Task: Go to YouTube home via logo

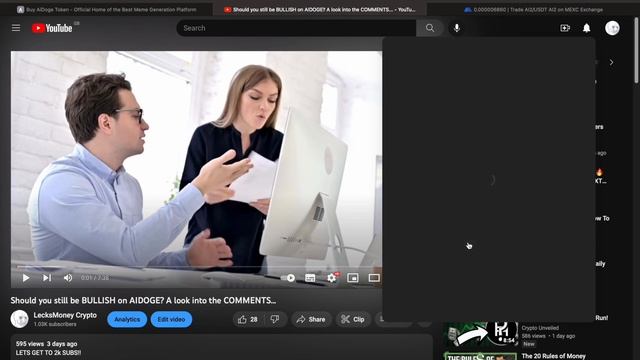Action: 52,28
